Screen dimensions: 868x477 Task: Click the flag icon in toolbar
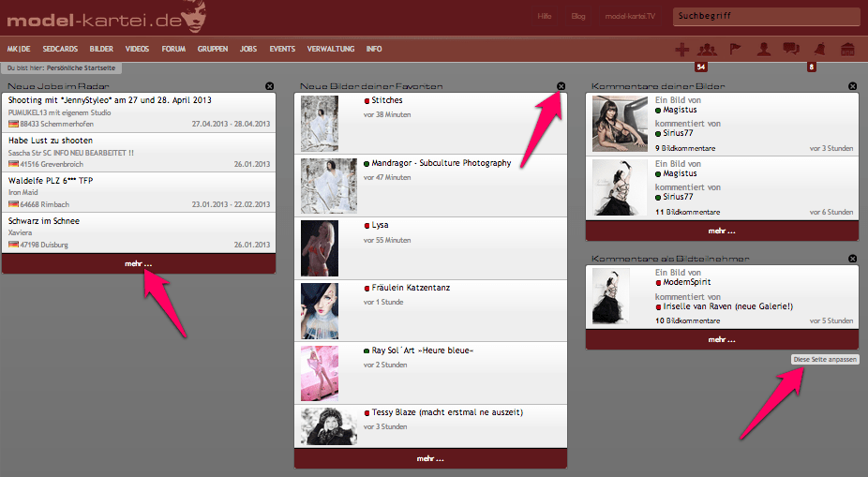click(x=735, y=50)
